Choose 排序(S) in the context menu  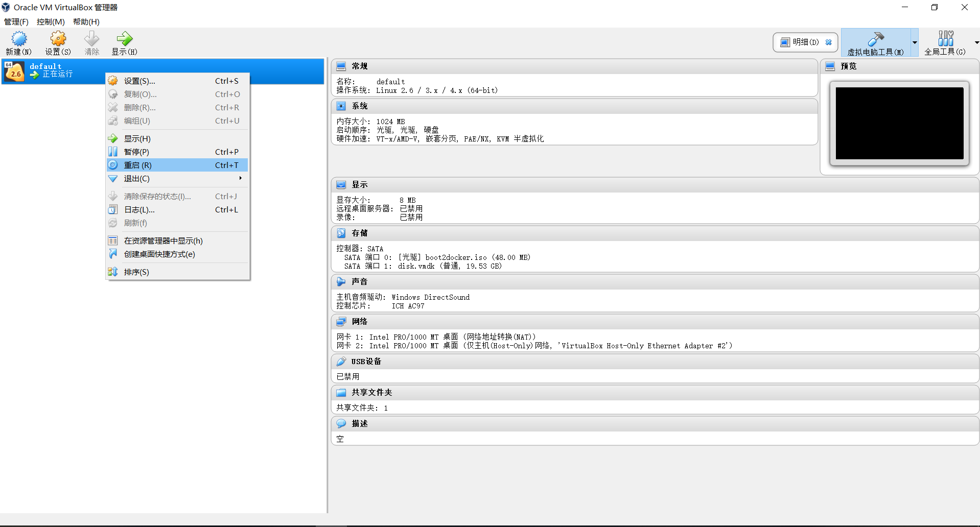177,272
